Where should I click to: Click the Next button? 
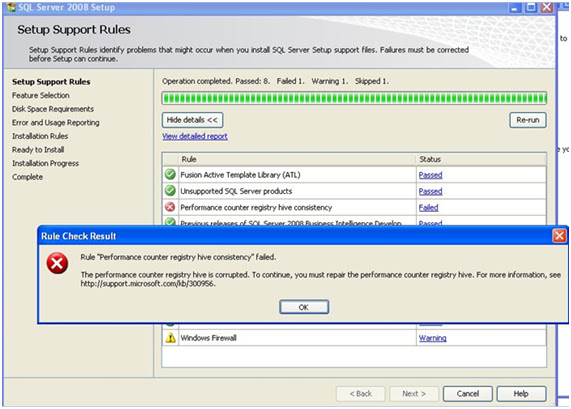[x=414, y=394]
